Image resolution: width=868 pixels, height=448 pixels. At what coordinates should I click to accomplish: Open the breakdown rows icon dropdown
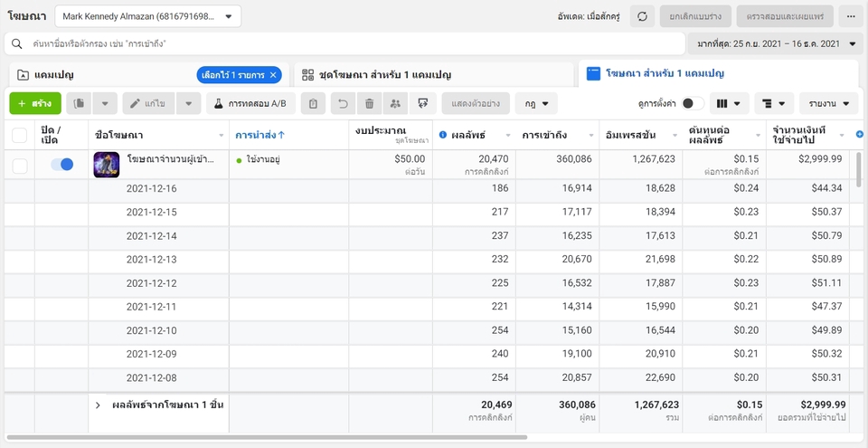[x=774, y=104]
